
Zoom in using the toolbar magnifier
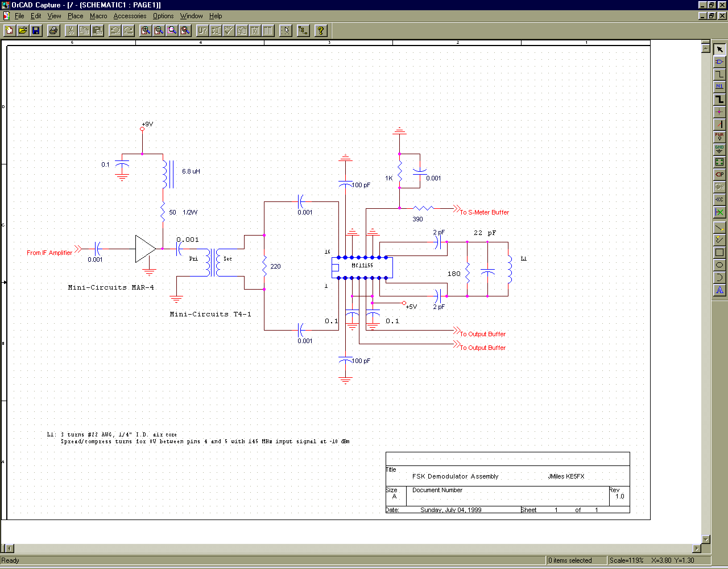(x=146, y=30)
